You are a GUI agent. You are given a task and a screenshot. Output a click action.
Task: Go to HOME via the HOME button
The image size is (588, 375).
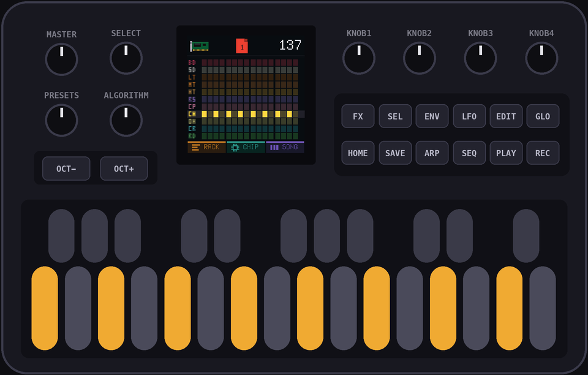(x=358, y=153)
